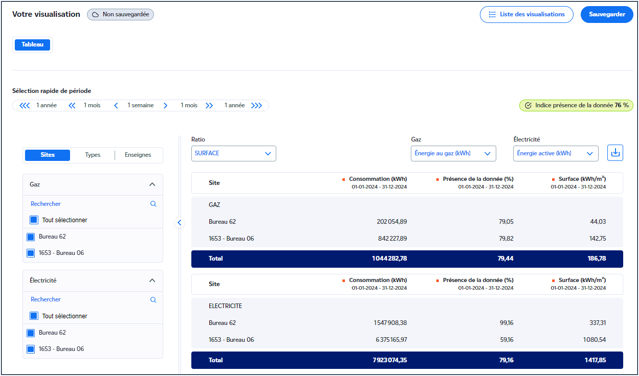
Task: Click the list icon in Liste des visualisations
Action: click(492, 14)
